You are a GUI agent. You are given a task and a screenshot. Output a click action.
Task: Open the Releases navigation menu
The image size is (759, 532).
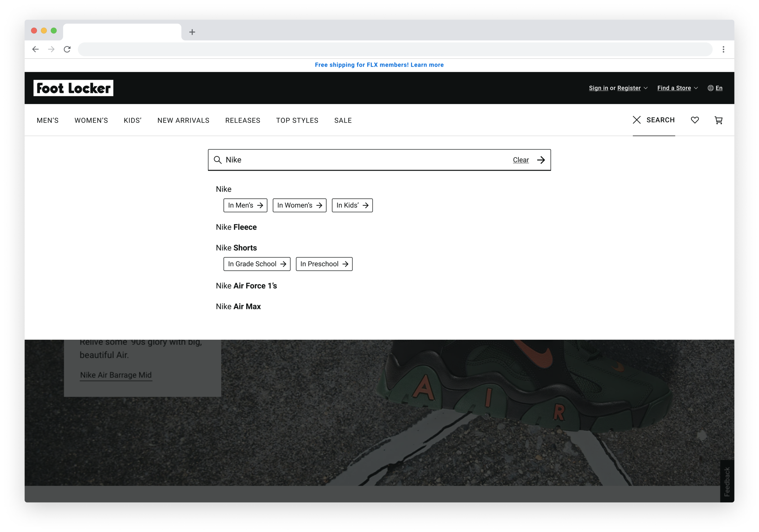tap(243, 120)
